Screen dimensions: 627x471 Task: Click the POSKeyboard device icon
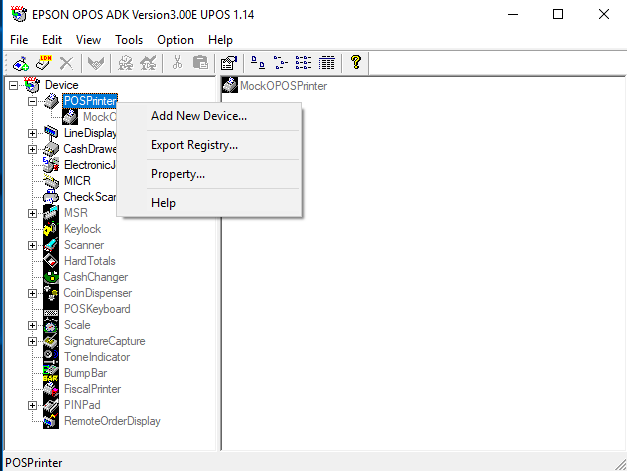pos(51,309)
